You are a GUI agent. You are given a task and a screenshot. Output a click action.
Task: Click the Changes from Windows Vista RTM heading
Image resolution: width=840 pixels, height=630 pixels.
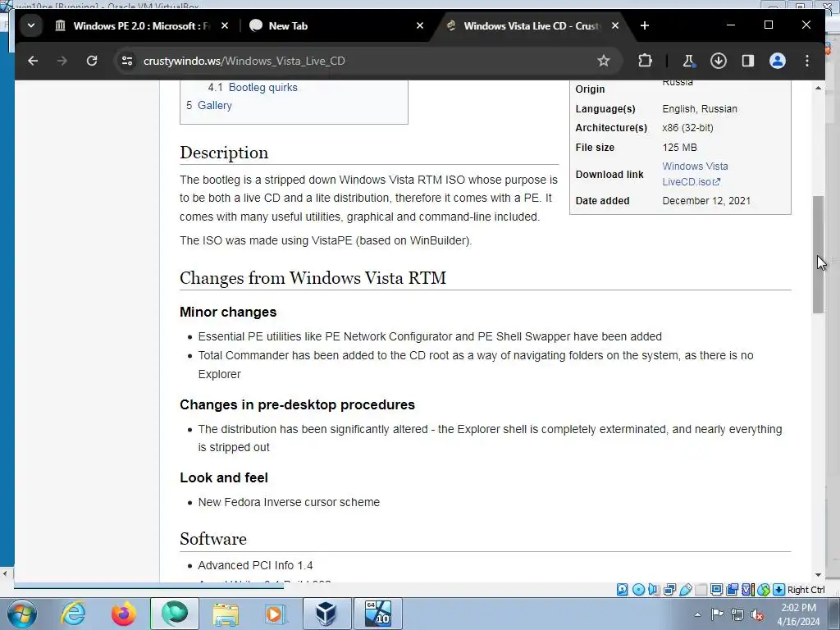(313, 278)
